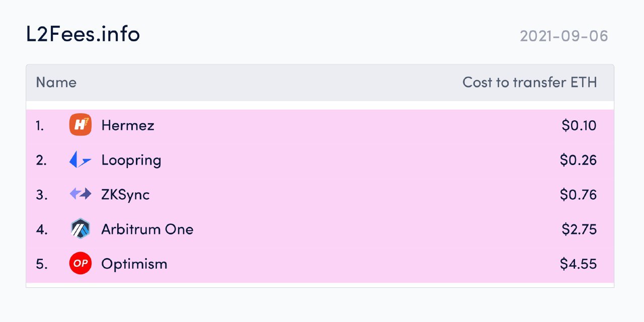The height and width of the screenshot is (322, 644).
Task: Select the Optimism name text
Action: (134, 264)
